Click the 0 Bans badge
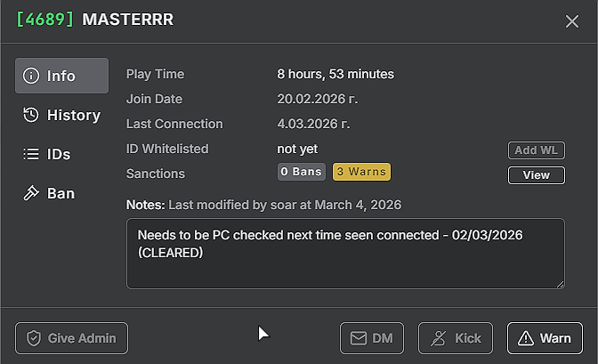 coord(302,172)
